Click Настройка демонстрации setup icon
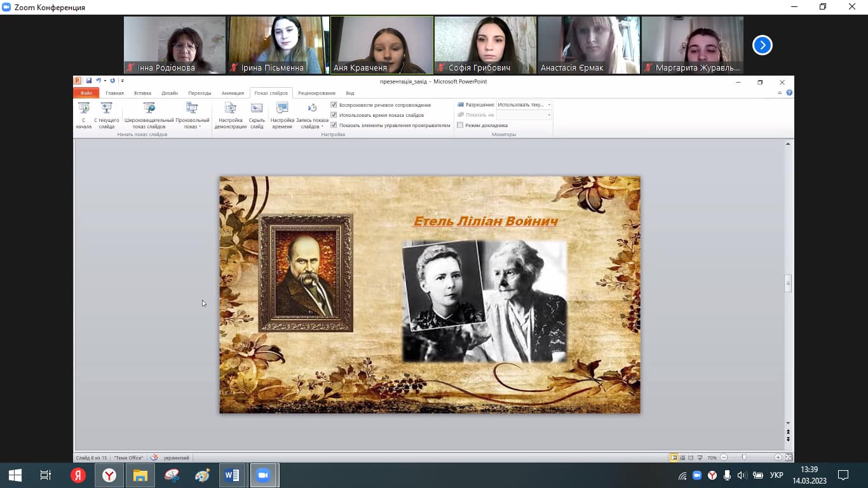 pos(231,109)
